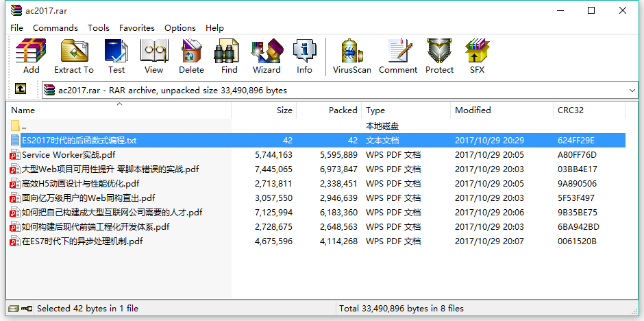Sort by the Modified column header
644x321 pixels.
[x=502, y=110]
